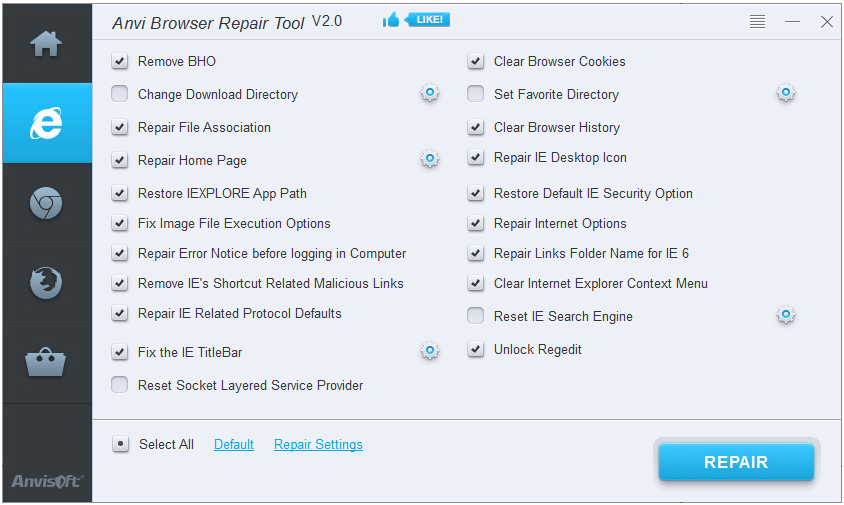Uncheck Clear Browser Cookies option
This screenshot has height=505, width=844.
(x=476, y=62)
